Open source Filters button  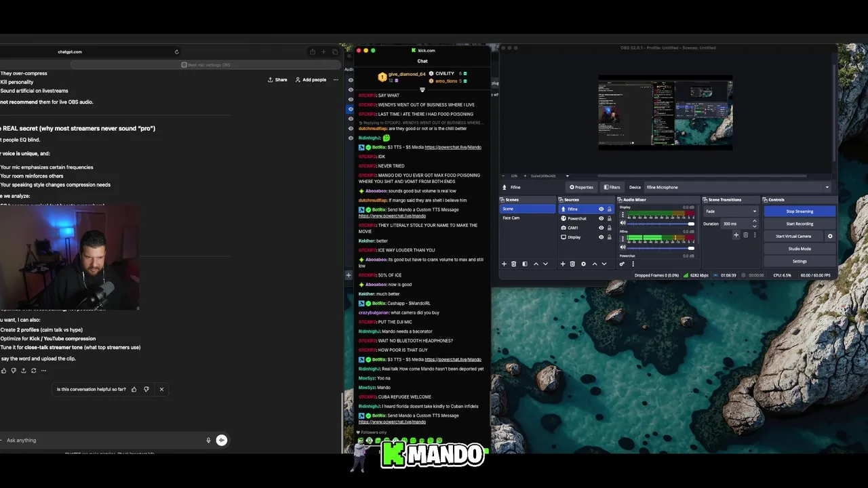pos(612,187)
